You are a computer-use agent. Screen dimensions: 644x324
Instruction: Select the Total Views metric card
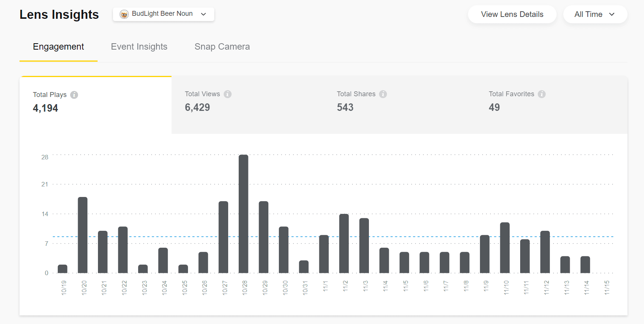click(x=247, y=105)
